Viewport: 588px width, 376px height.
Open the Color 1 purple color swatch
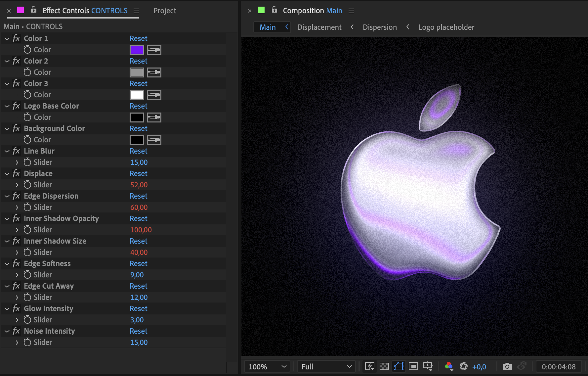coord(137,50)
